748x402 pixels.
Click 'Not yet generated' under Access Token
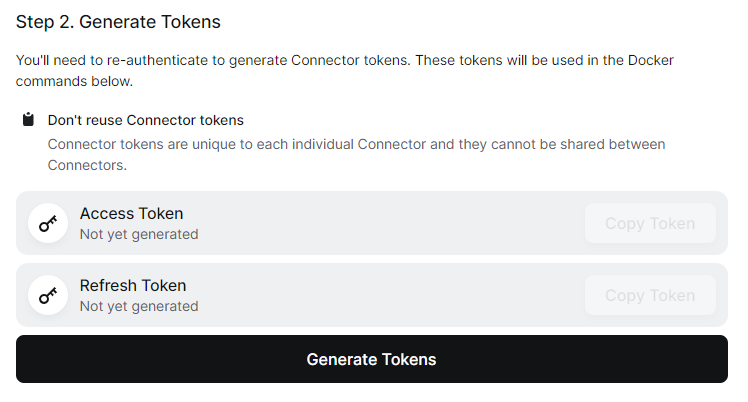click(x=139, y=235)
